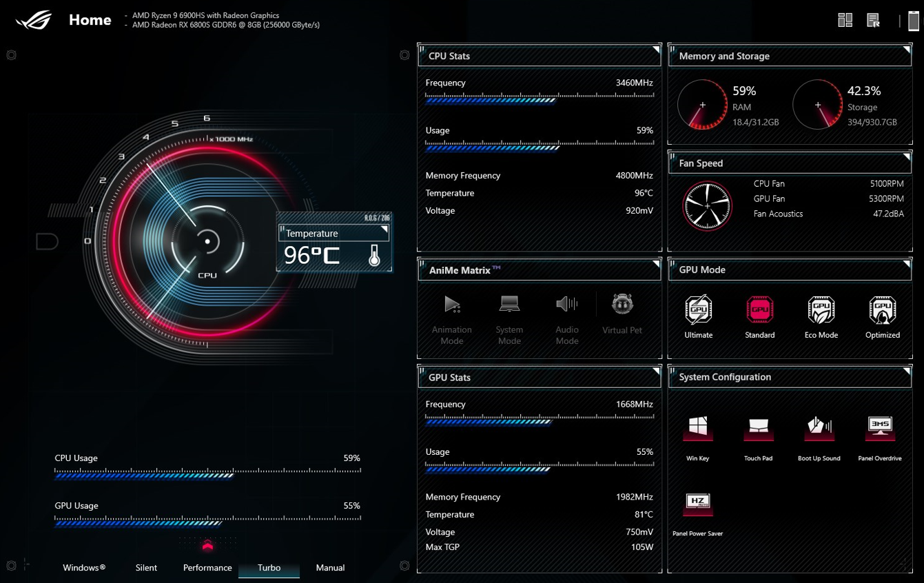
Task: Click the GPU Voltage 750mV value
Action: click(x=639, y=532)
